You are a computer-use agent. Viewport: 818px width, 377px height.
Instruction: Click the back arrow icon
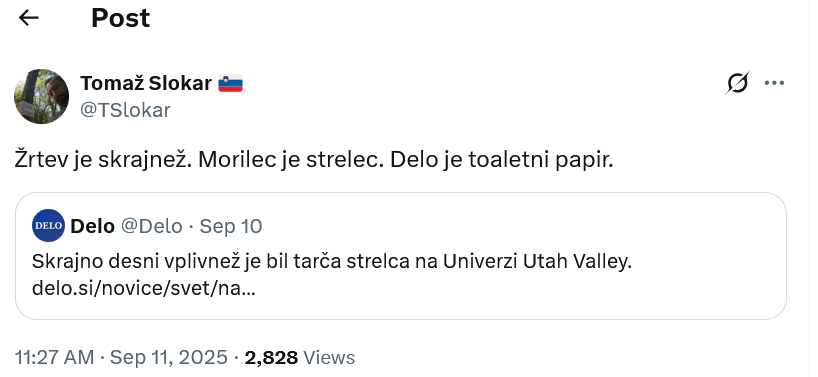tap(29, 18)
